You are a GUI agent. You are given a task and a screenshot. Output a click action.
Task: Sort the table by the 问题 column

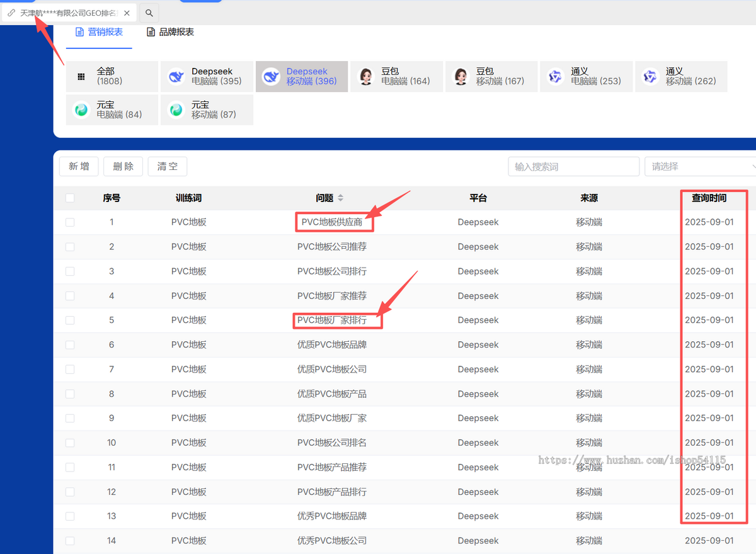click(341, 198)
